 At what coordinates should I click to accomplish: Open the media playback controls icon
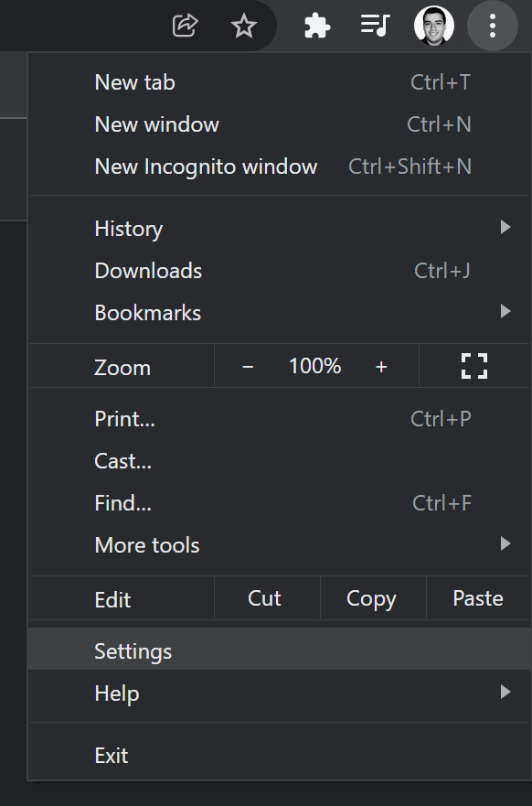click(x=376, y=26)
